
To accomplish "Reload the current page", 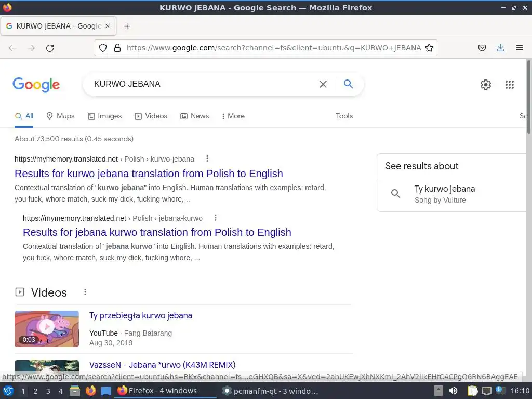I will (50, 48).
